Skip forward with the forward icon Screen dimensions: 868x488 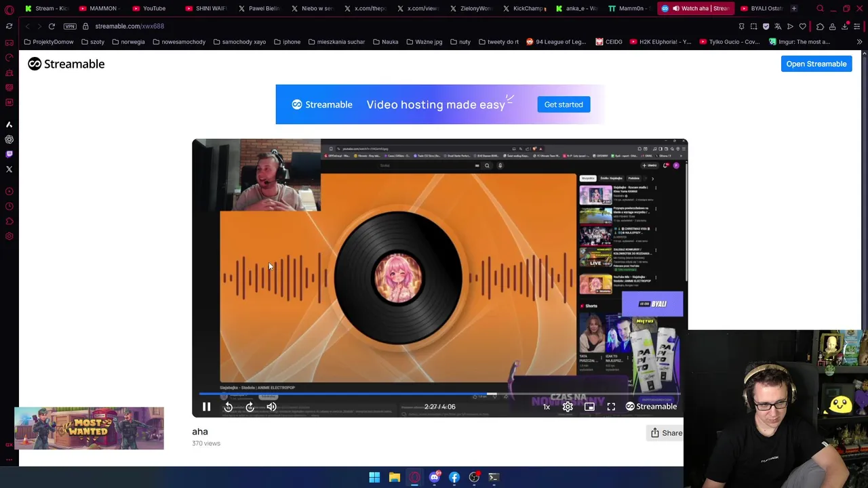click(x=250, y=407)
